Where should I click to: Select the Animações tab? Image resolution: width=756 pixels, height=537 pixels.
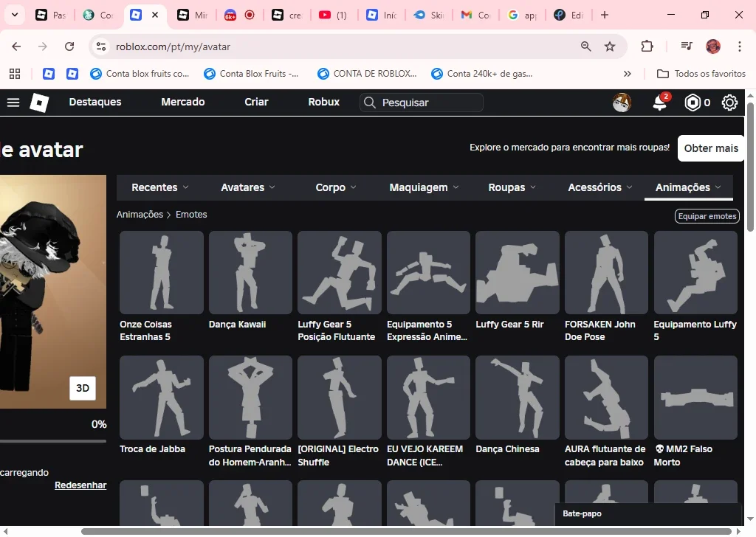tap(689, 187)
